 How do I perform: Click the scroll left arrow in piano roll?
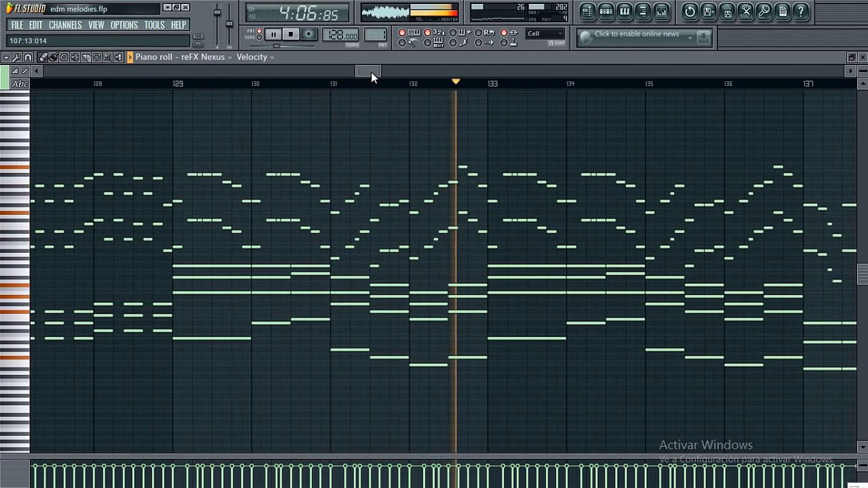(36, 71)
